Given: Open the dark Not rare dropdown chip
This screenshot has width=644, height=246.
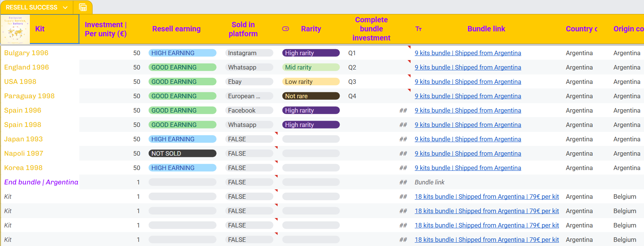Looking at the screenshot, I should click(x=311, y=96).
